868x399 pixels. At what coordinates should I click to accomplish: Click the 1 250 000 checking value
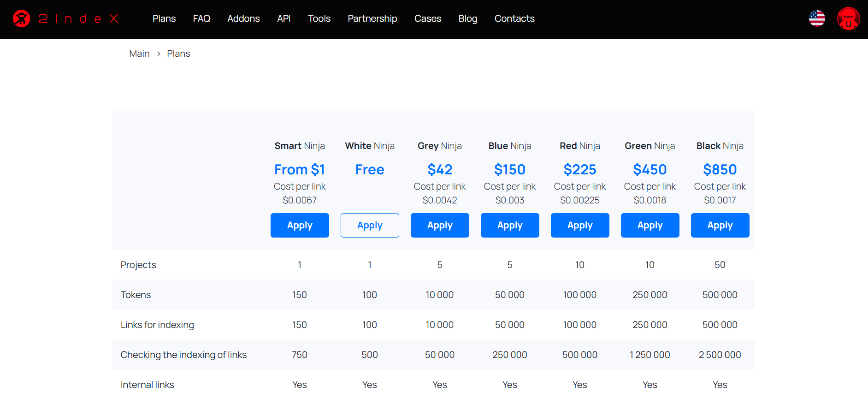[650, 355]
